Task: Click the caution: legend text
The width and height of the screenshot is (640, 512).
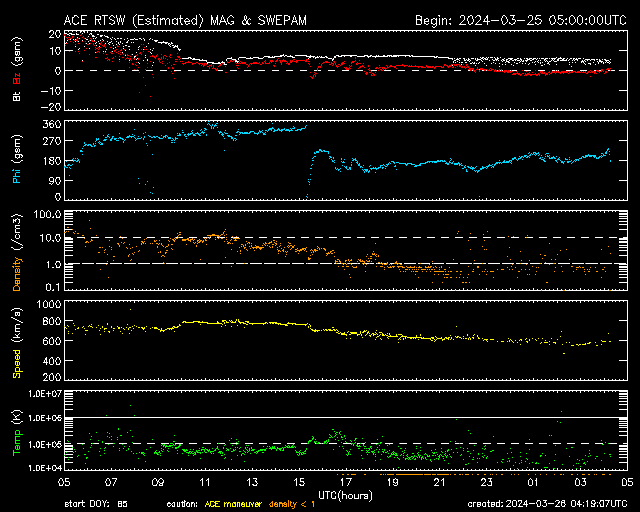Action: pos(182,504)
